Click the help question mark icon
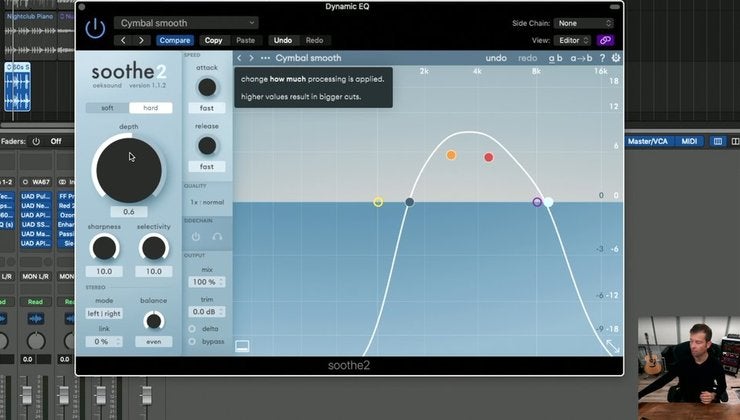 (x=602, y=58)
